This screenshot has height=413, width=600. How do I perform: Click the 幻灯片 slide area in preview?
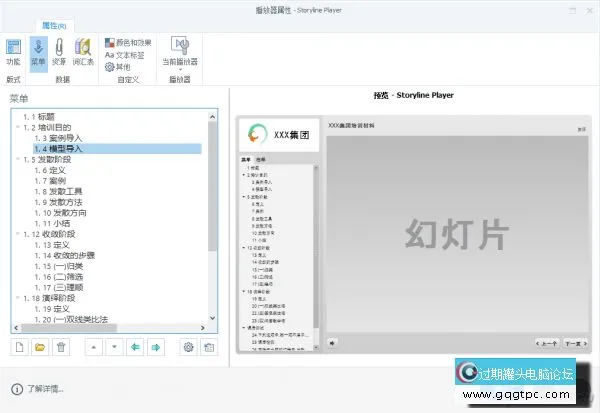pos(457,234)
